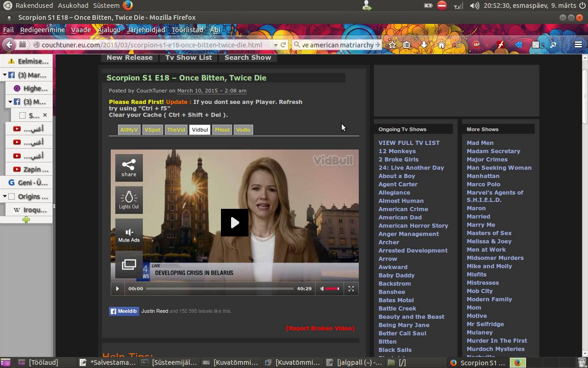
Task: Select the FHoot video source
Action: point(222,130)
